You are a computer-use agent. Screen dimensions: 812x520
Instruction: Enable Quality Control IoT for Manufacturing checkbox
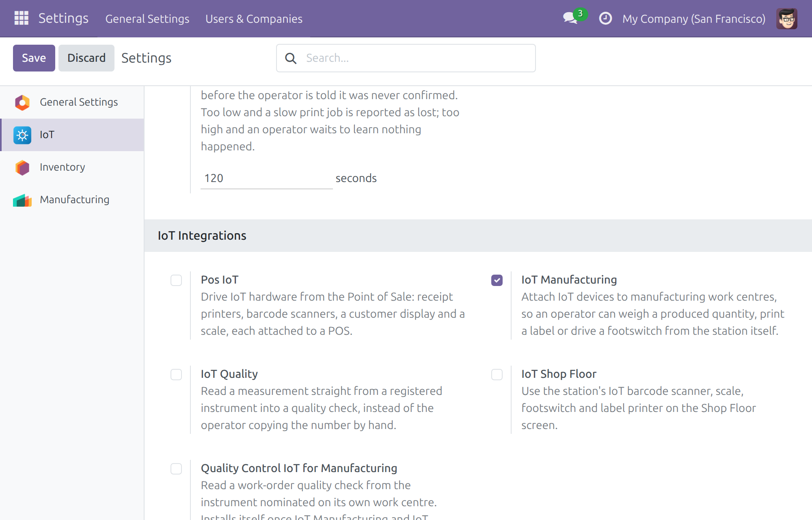[x=176, y=469]
